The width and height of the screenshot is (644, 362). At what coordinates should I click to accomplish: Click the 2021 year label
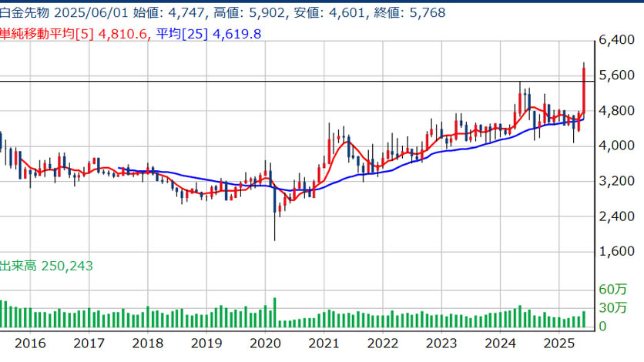tap(324, 343)
